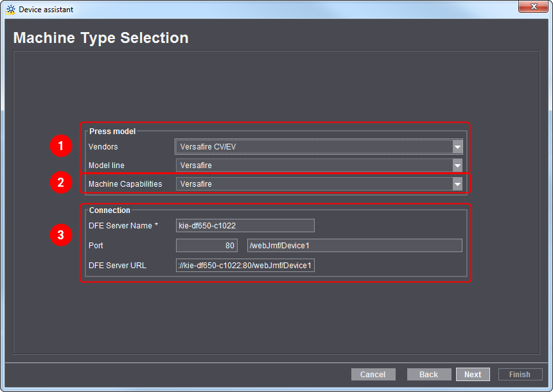Click the Machine Type Selection heading
The width and height of the screenshot is (553, 392).
tap(101, 38)
